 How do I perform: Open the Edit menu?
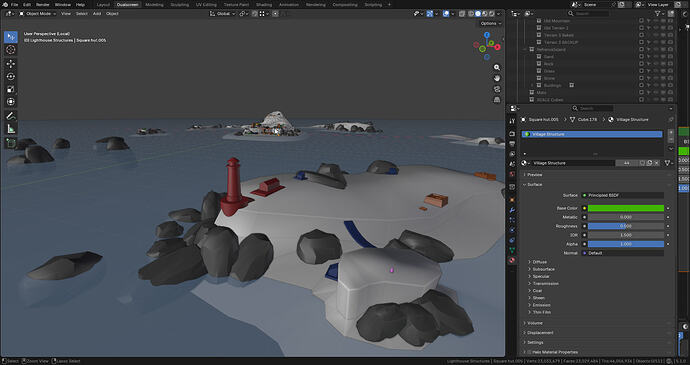coord(27,4)
